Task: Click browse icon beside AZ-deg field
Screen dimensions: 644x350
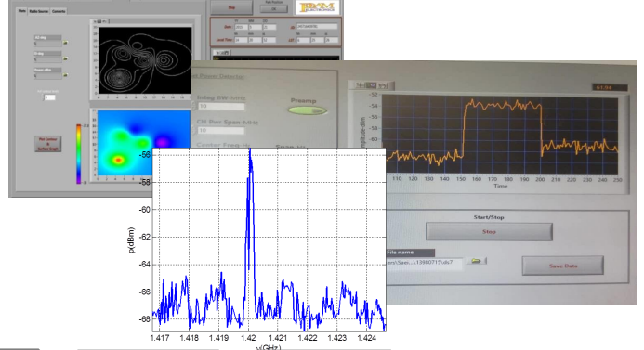Action: (x=65, y=43)
